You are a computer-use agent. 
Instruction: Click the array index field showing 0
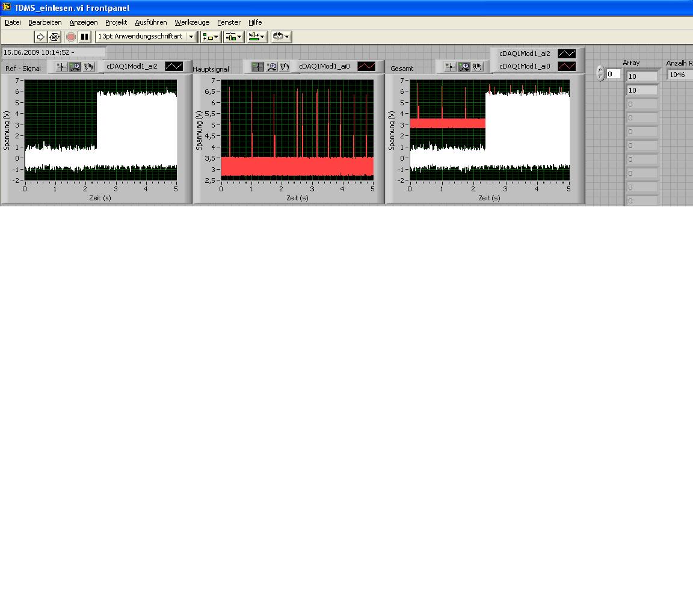(613, 74)
